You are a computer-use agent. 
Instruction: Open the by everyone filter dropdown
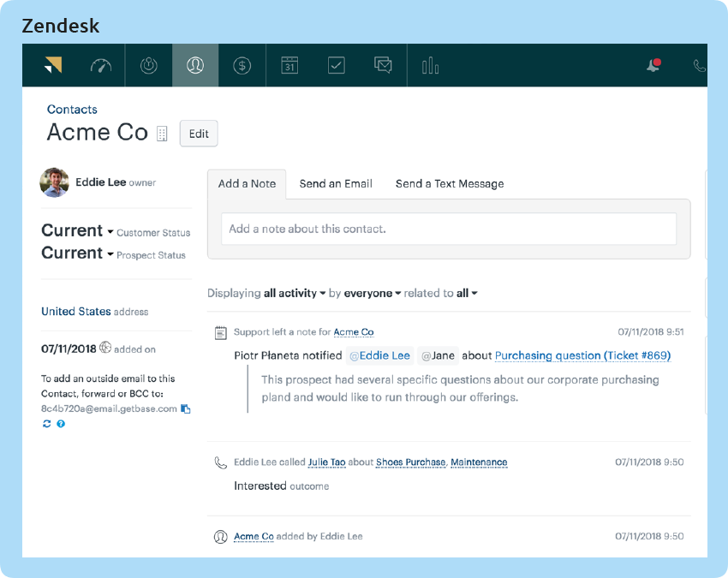tap(373, 294)
